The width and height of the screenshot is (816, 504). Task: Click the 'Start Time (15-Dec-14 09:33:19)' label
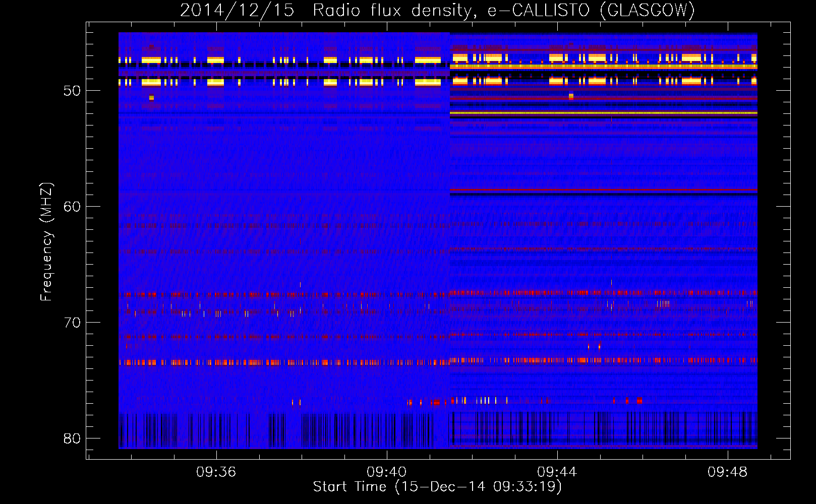tap(437, 487)
